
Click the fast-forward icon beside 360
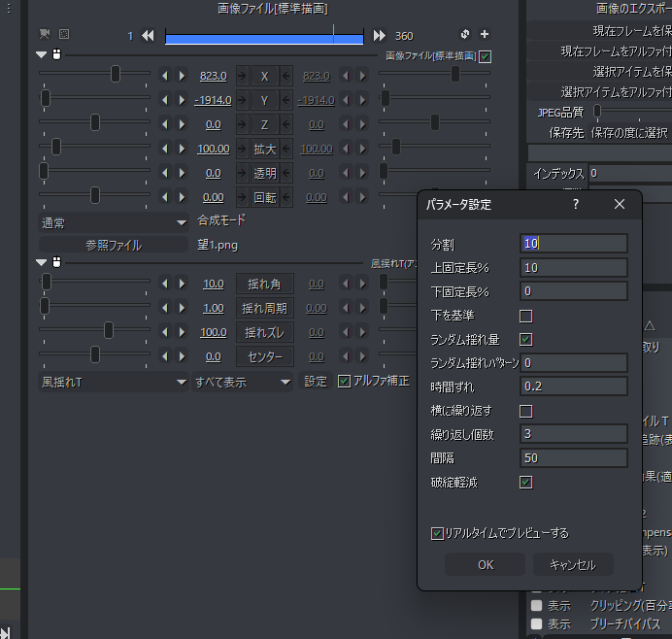click(x=380, y=36)
